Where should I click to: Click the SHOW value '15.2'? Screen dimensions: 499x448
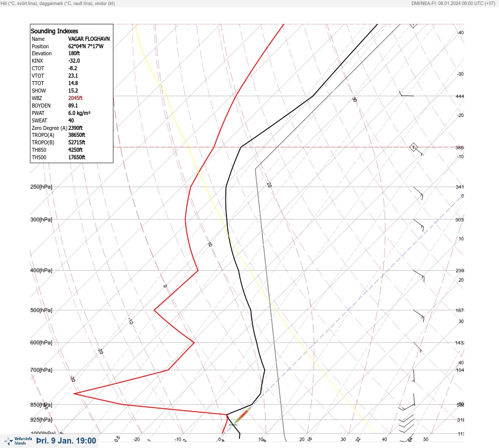73,91
